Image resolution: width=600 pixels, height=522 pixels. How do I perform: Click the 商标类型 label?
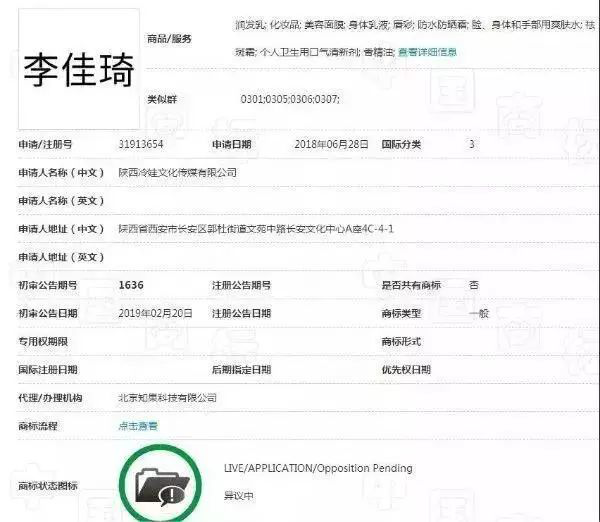401,313
